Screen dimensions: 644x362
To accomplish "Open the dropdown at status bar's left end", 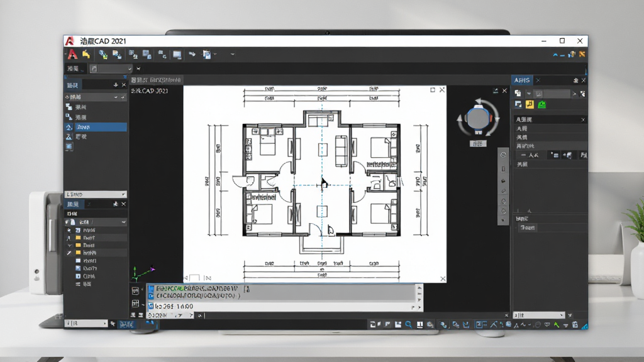I will (86, 324).
